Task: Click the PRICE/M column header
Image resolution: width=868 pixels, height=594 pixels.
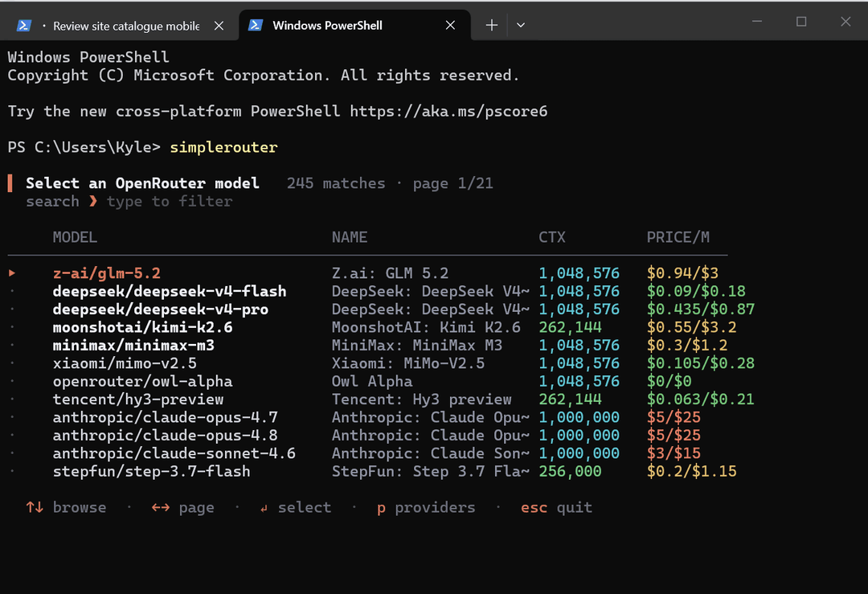Action: pos(678,237)
